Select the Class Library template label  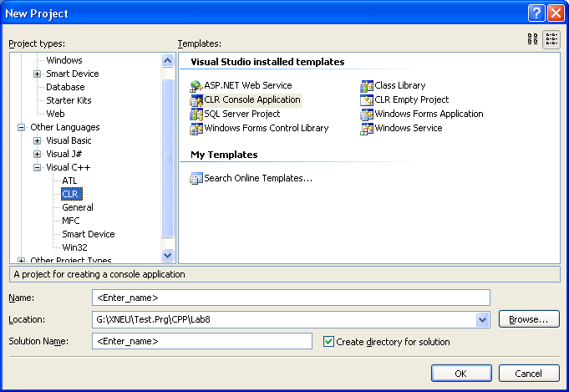400,85
